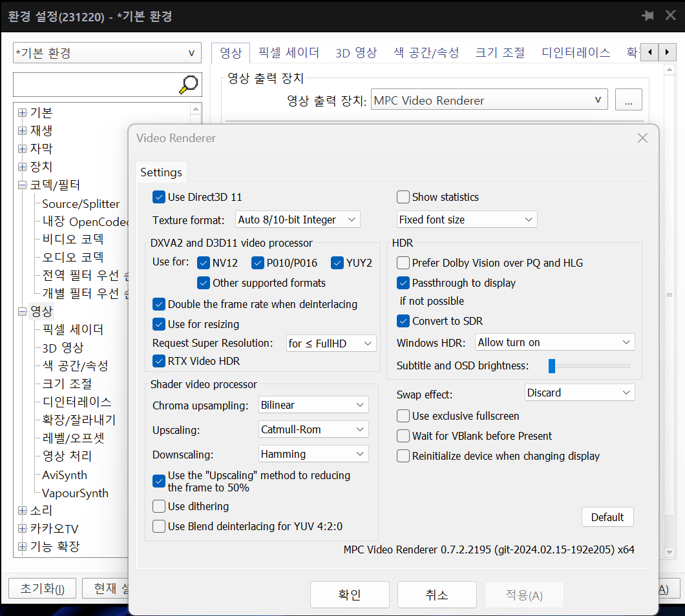Switch to 픽셀 세이더 tab
Image resolution: width=685 pixels, height=616 pixels.
click(289, 53)
